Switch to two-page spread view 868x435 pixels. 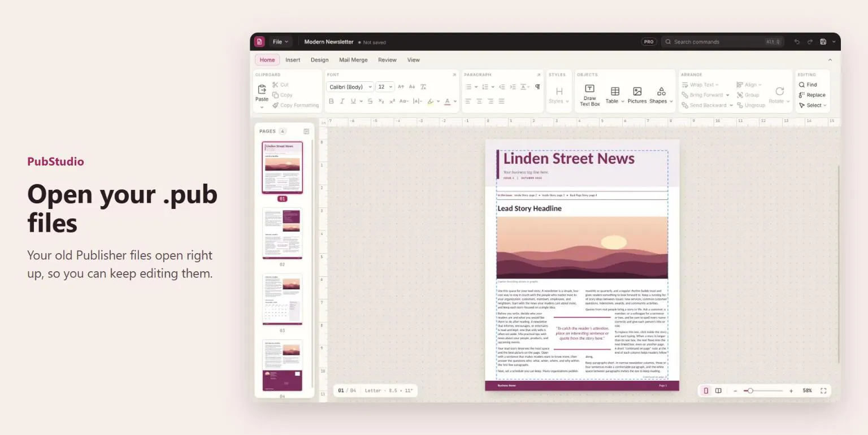pyautogui.click(x=718, y=390)
